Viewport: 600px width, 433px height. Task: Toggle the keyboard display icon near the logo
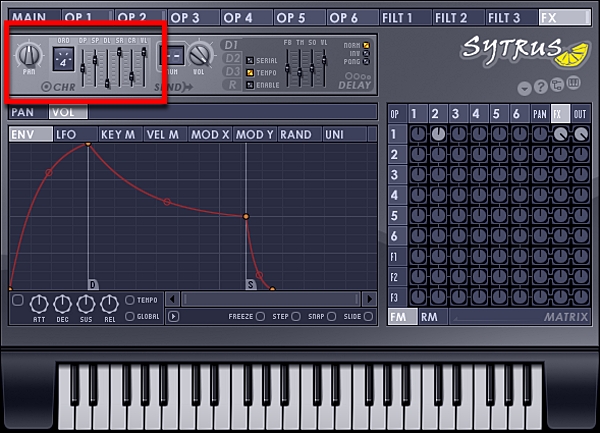click(x=574, y=83)
